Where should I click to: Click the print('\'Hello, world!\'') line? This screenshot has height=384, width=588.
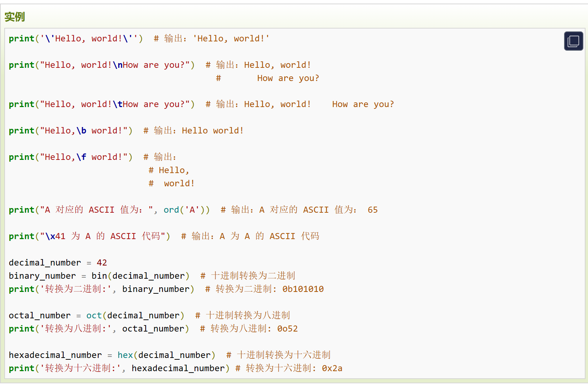click(76, 39)
